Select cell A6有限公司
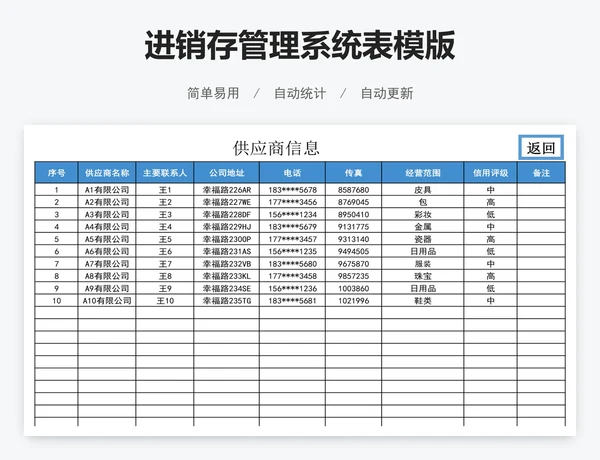The image size is (600, 460). click(107, 251)
